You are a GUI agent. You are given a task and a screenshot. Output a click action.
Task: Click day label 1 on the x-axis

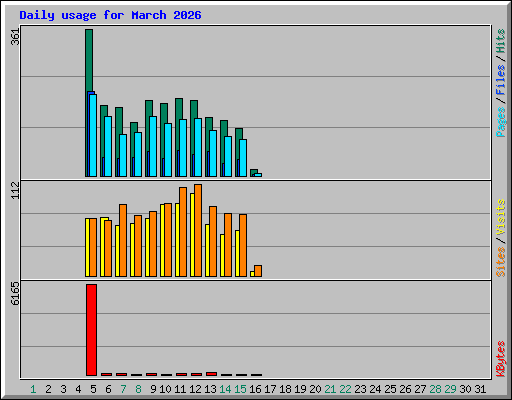tap(33, 389)
